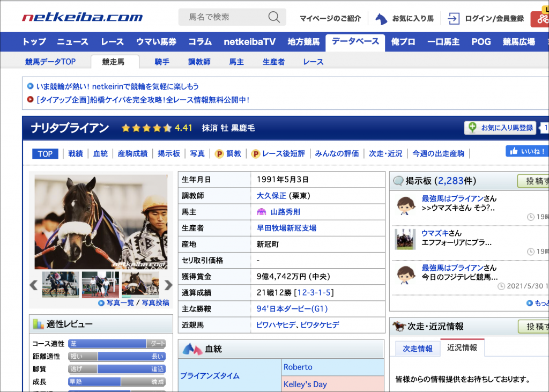The width and height of the screenshot is (549, 392).
Task: Click the main Narita Brian horse photo
Action: [101, 221]
